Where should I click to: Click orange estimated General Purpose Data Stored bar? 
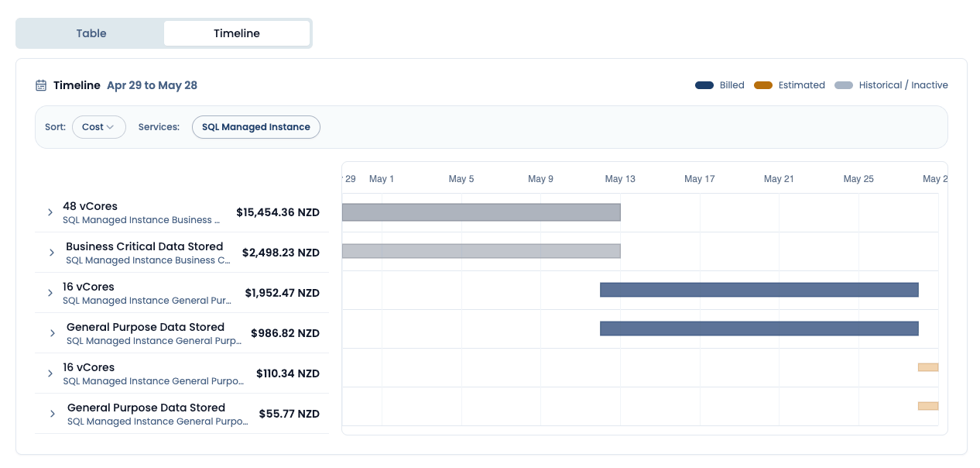928,406
